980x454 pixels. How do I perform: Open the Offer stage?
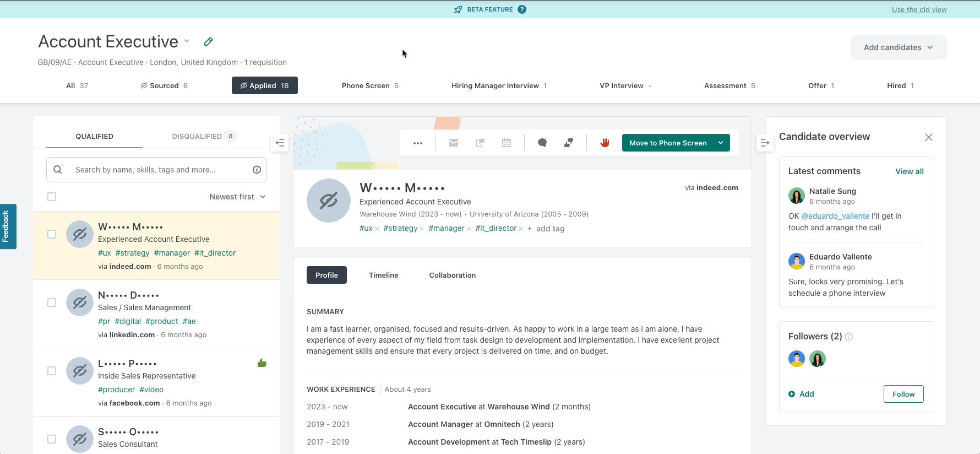click(x=821, y=85)
